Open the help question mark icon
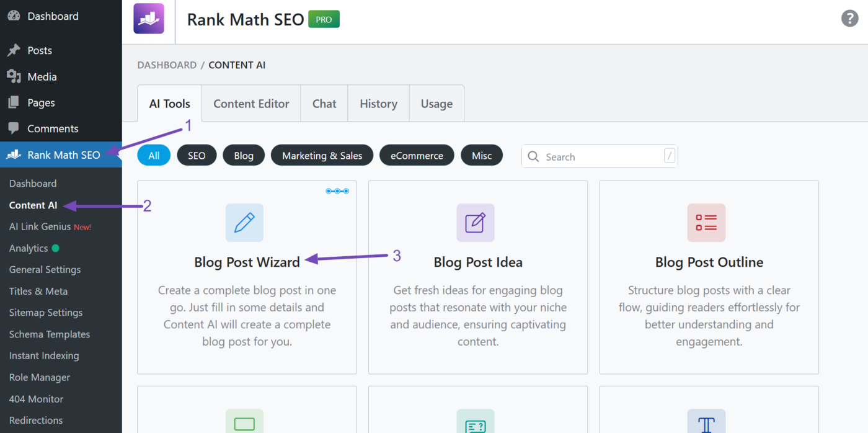The width and height of the screenshot is (868, 433). 849,18
